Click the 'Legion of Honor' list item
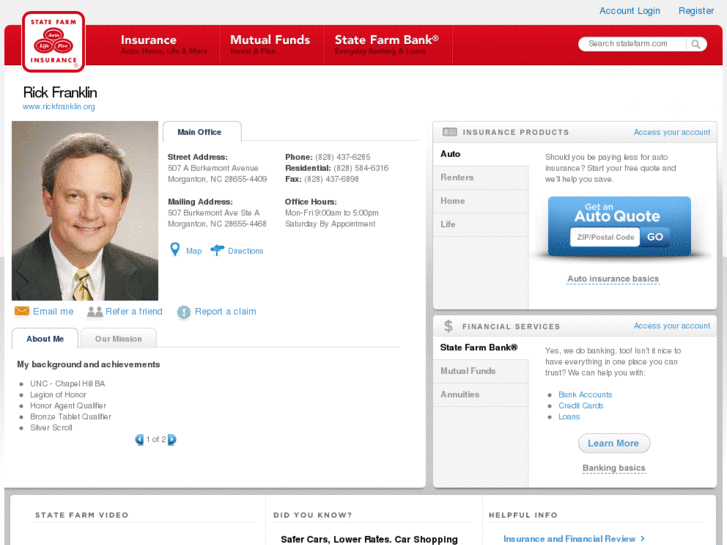The height and width of the screenshot is (545, 727). 58,395
